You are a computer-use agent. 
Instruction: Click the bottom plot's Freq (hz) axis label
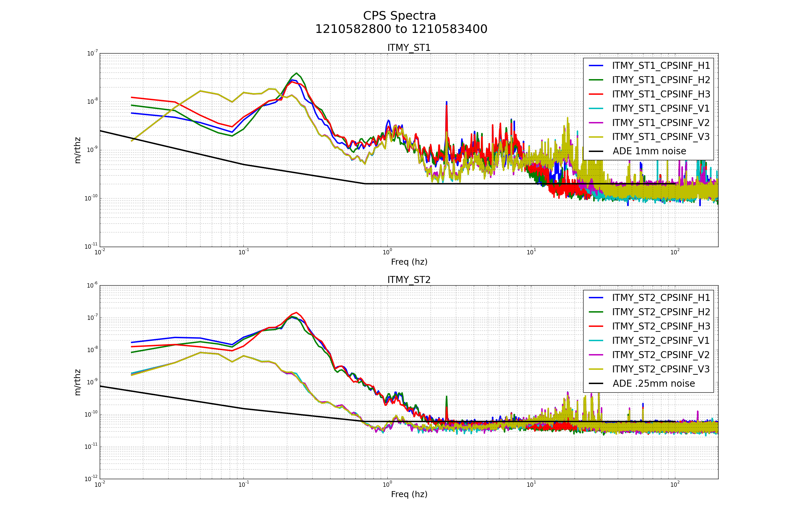pos(409,494)
